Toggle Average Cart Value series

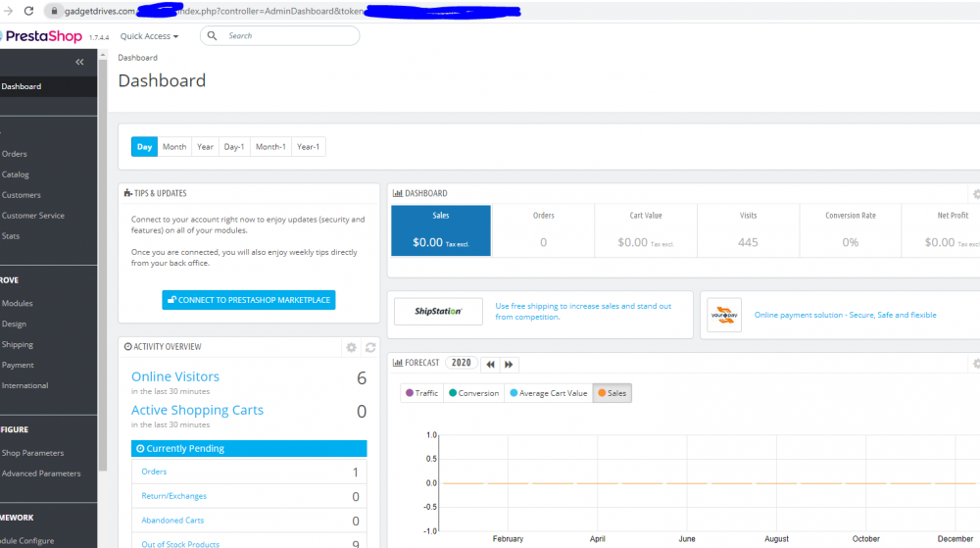point(548,393)
